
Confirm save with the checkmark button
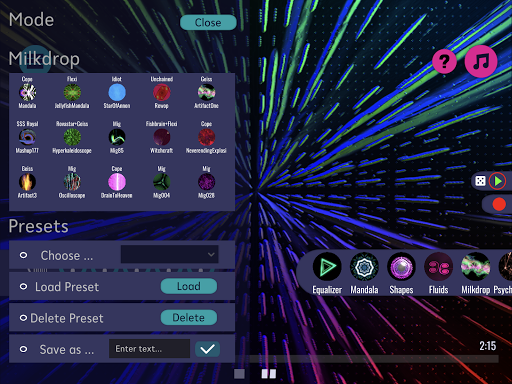click(x=207, y=349)
